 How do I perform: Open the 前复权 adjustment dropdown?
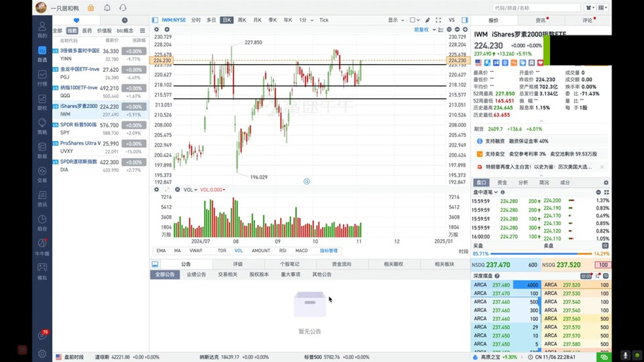coord(424,30)
